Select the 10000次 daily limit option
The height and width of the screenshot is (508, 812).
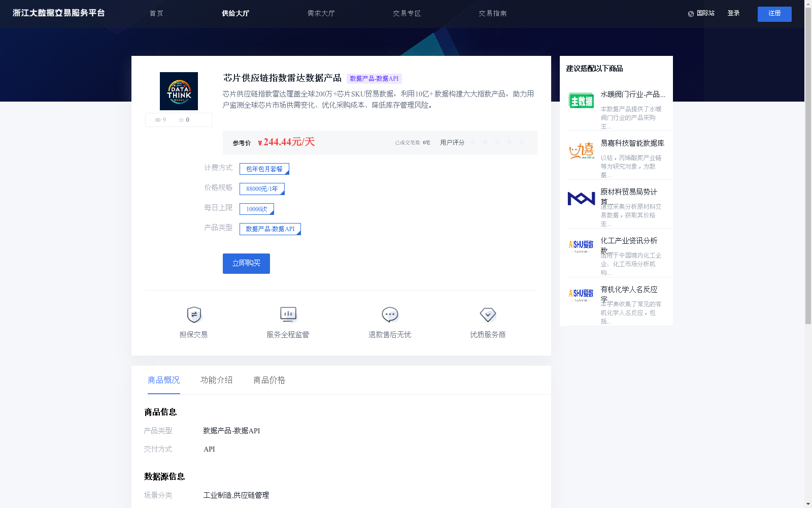(257, 209)
